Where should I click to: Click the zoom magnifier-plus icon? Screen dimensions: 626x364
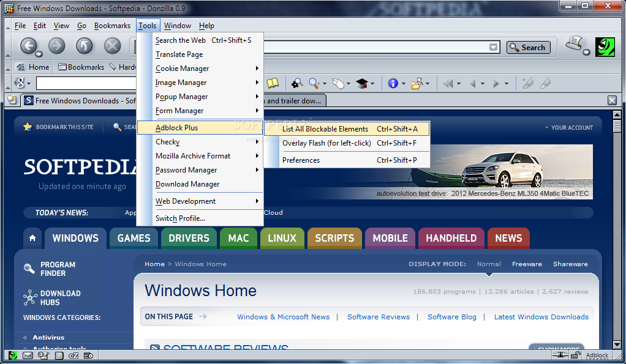(314, 83)
